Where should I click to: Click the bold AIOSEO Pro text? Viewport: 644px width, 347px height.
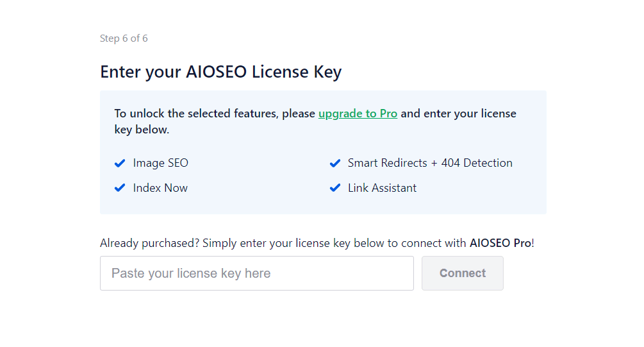(x=500, y=243)
